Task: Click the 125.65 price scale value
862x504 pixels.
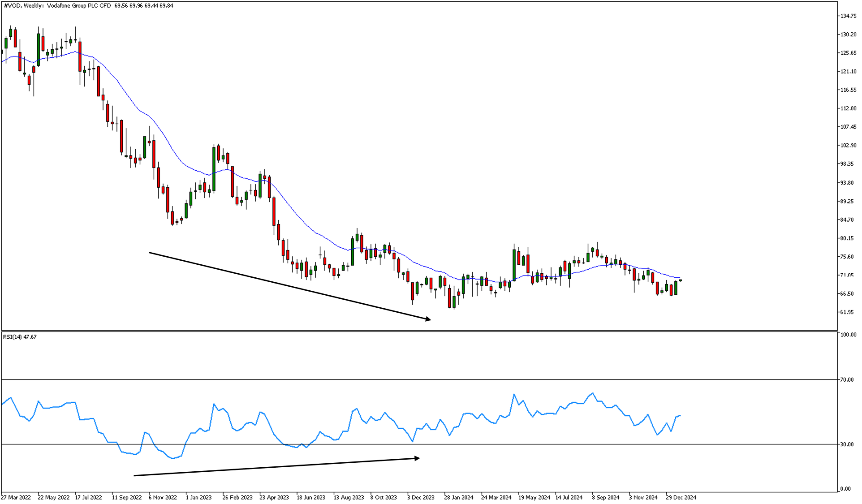Action: [848, 53]
